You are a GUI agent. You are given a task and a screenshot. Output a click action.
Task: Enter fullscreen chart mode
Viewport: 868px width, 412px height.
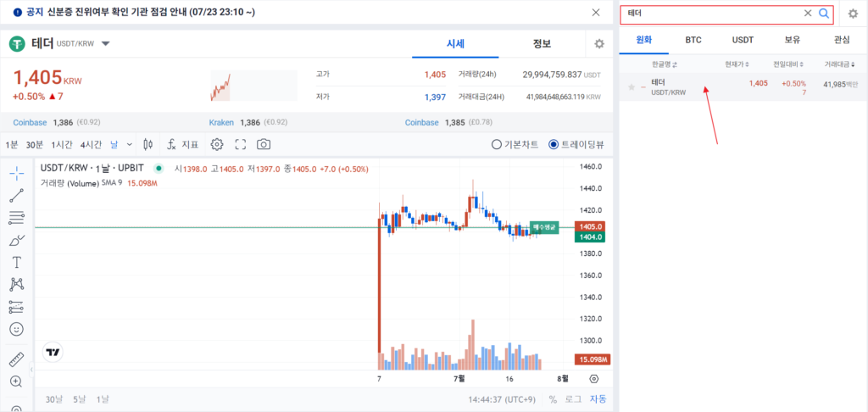(240, 144)
